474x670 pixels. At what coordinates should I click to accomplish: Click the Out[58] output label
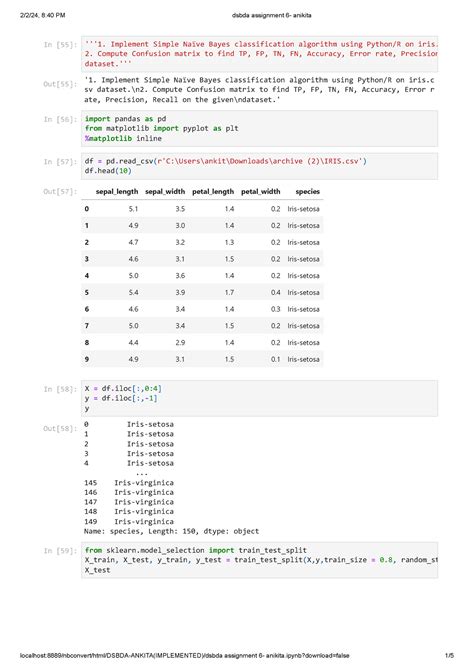(60, 429)
